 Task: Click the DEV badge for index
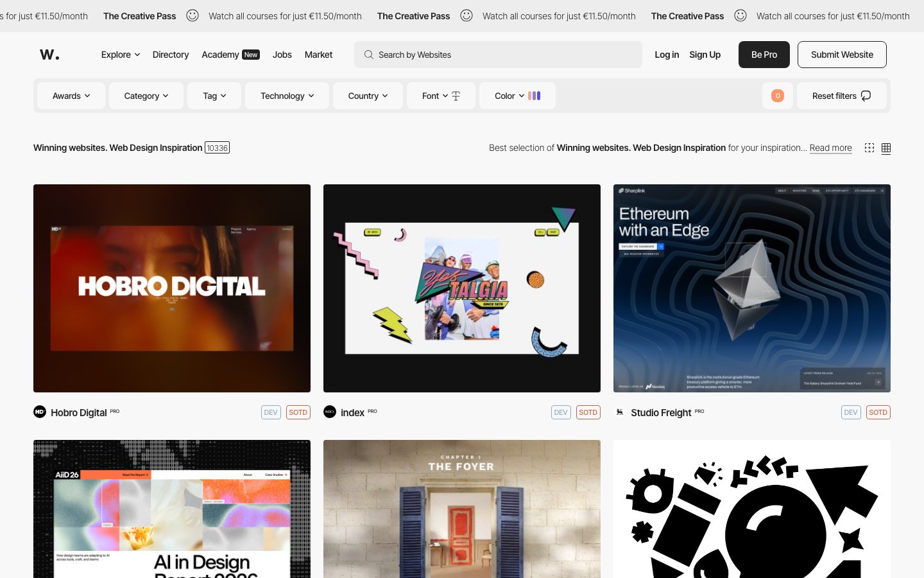[561, 412]
